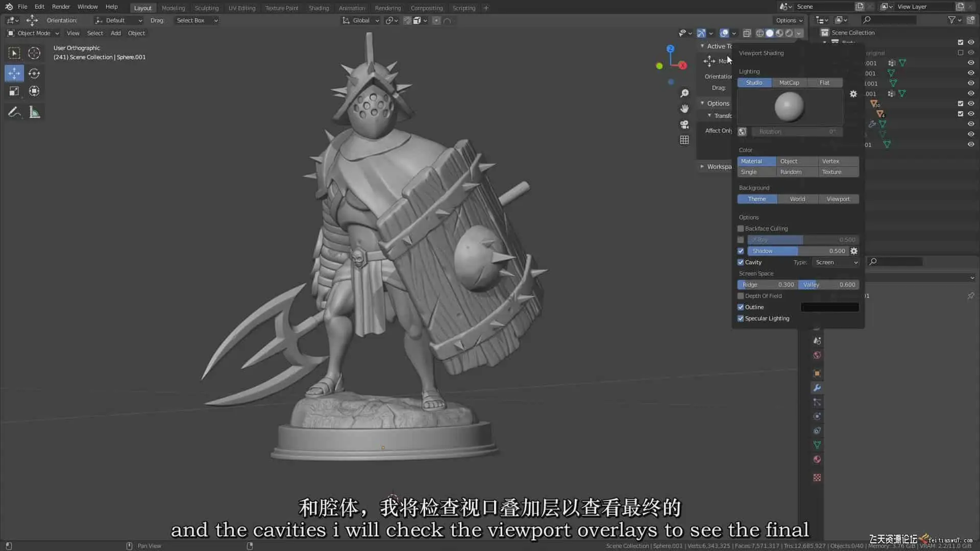This screenshot has width=980, height=551.
Task: Uncheck the Specular Lighting option
Action: click(x=741, y=318)
